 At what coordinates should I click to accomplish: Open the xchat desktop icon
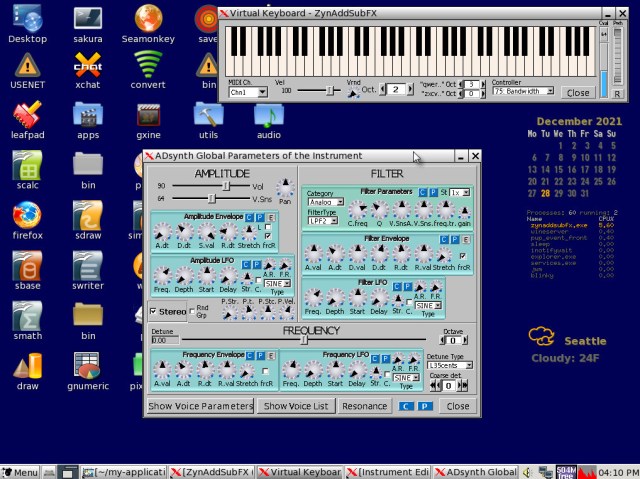[87, 66]
